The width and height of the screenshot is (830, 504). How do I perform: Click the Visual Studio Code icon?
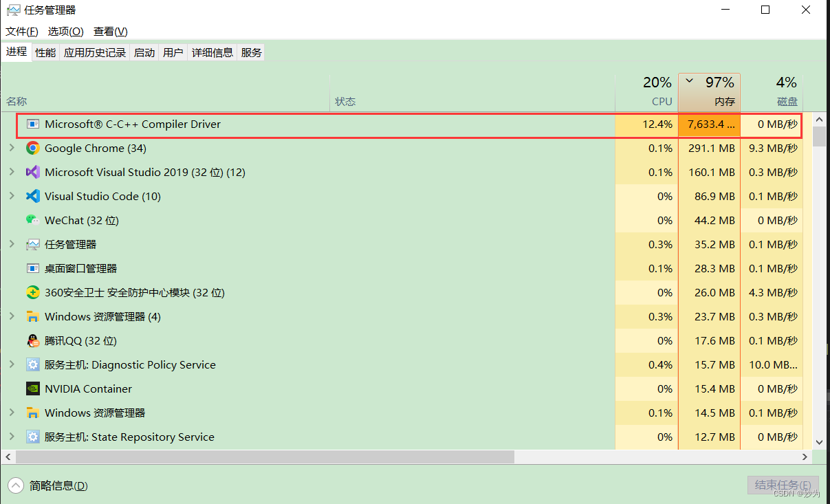point(33,196)
